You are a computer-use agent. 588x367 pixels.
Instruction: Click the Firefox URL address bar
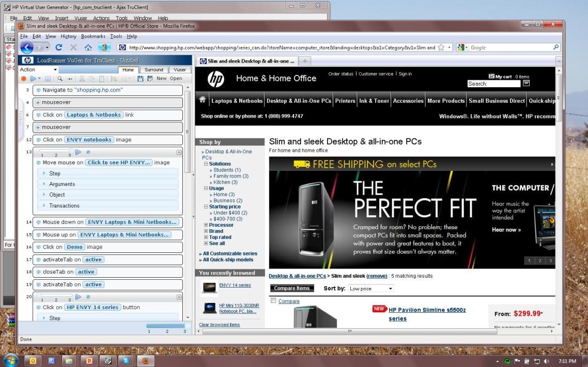coord(281,47)
